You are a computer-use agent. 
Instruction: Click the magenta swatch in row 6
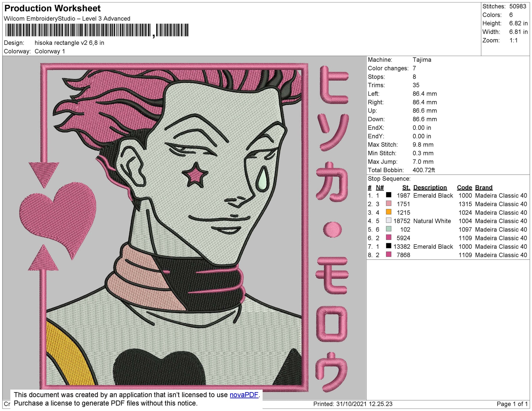pyautogui.click(x=388, y=237)
